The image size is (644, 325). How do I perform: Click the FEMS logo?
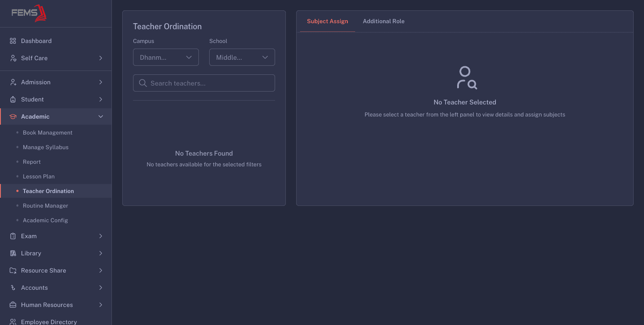pos(29,13)
